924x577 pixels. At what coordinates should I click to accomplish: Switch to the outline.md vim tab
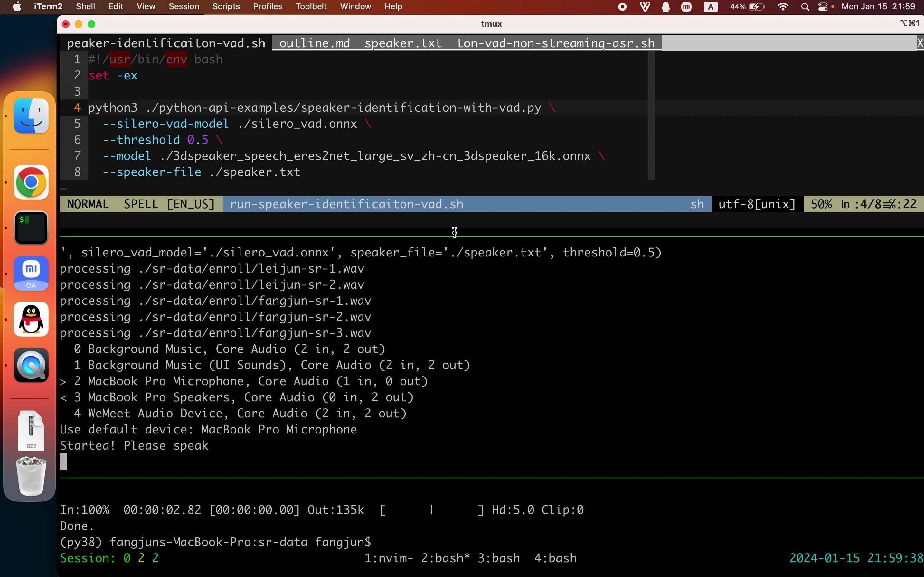[315, 43]
